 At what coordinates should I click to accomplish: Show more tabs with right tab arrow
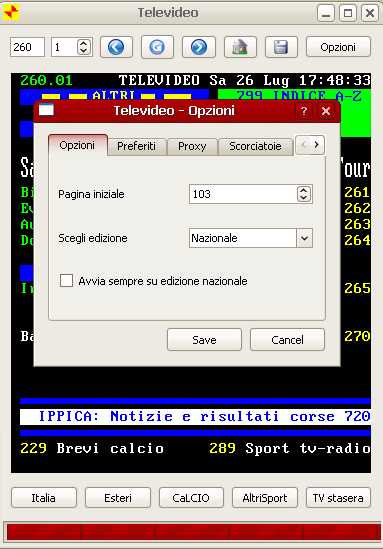(316, 145)
